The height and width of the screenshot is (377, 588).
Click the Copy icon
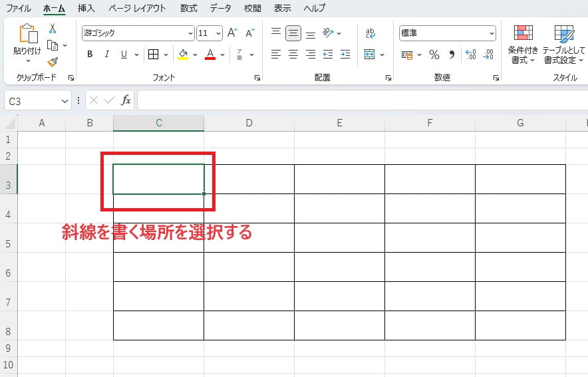pyautogui.click(x=53, y=45)
